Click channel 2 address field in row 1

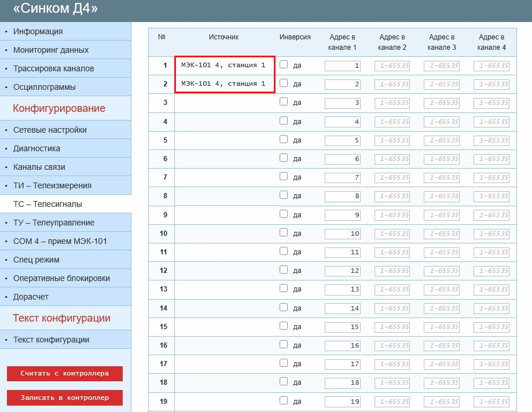(x=393, y=66)
